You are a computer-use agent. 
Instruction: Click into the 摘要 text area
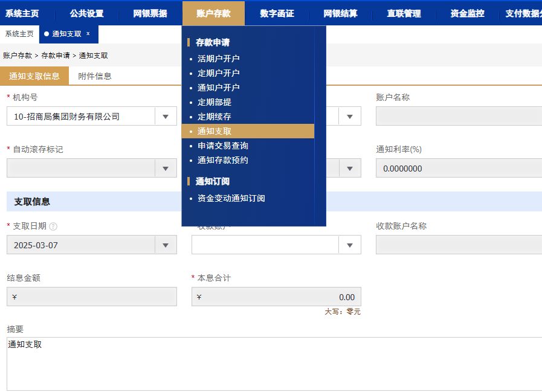tap(272, 364)
